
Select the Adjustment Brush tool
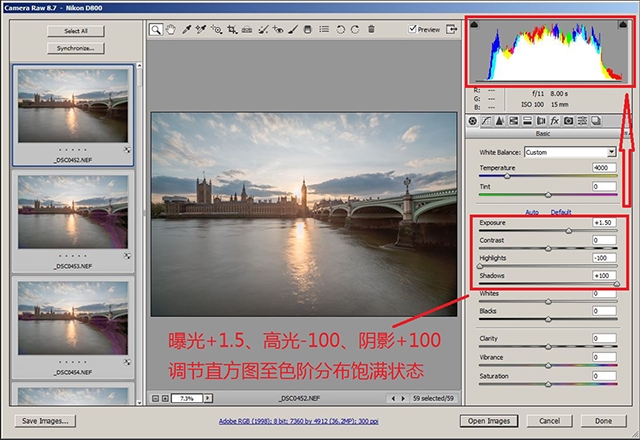(293, 30)
